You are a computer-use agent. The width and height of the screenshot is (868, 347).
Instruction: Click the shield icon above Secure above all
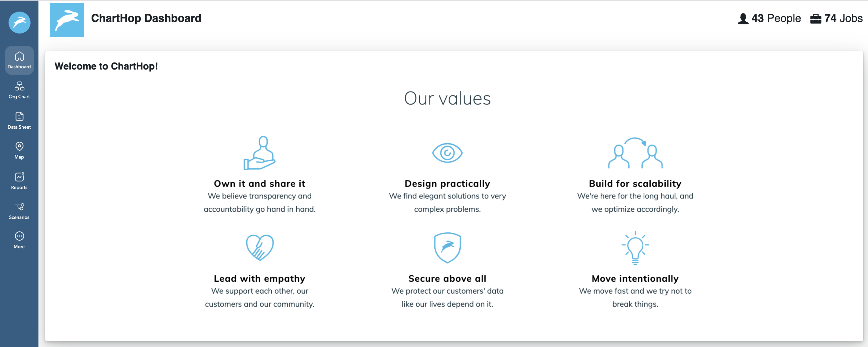(x=447, y=248)
